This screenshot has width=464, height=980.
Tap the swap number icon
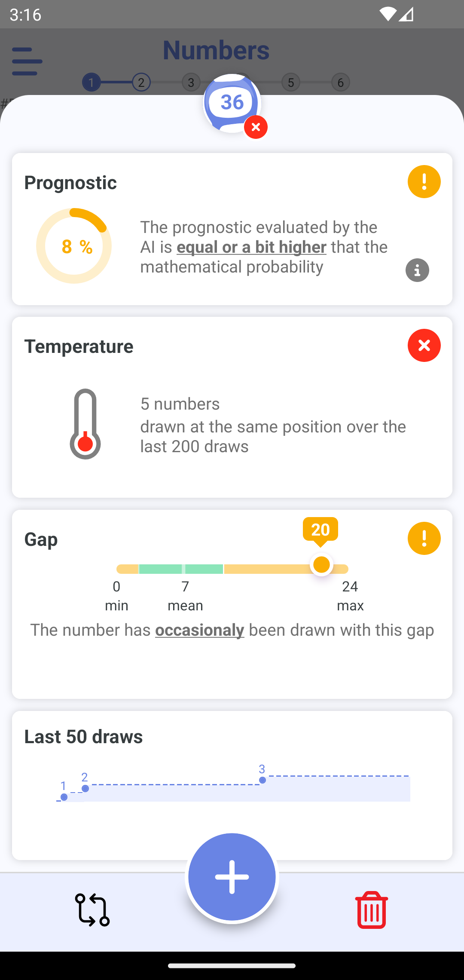(92, 910)
